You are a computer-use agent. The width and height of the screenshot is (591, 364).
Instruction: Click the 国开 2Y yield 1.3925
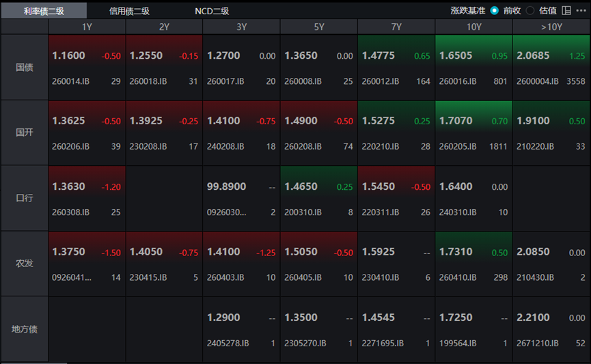pos(146,121)
